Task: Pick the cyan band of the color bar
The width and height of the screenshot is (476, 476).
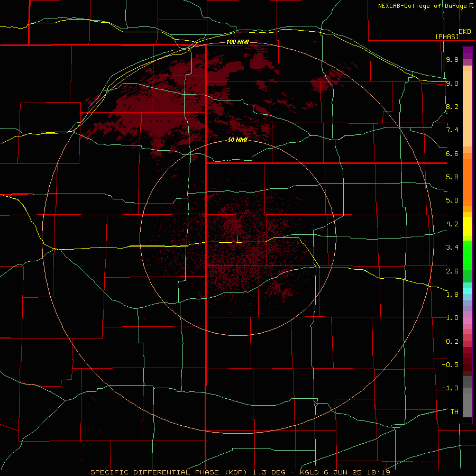Action: click(x=467, y=291)
